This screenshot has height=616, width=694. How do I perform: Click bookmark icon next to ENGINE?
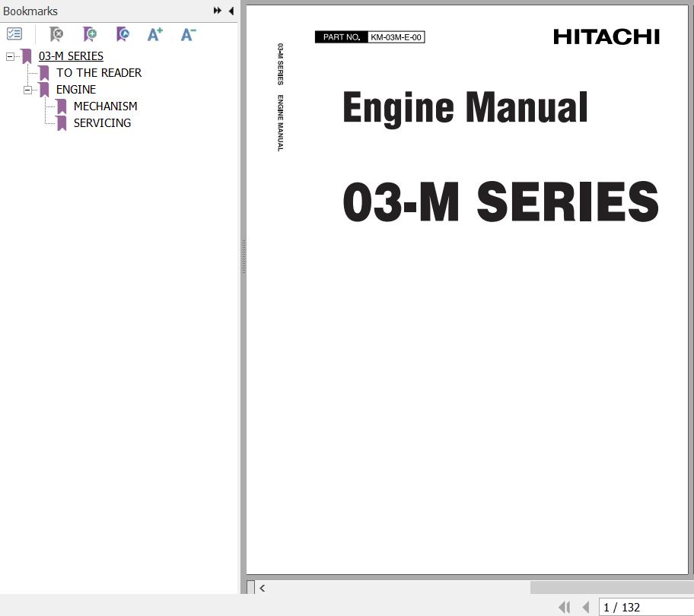[44, 90]
